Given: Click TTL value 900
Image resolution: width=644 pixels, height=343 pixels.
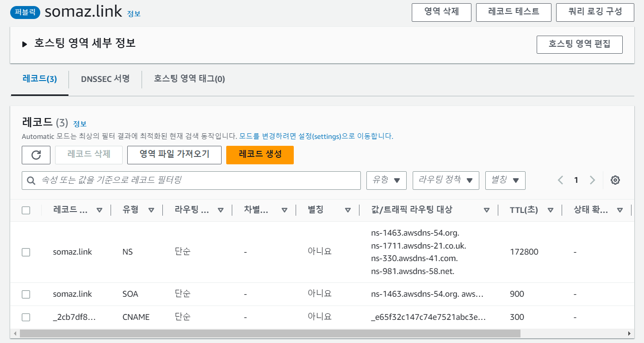Looking at the screenshot, I should tap(517, 294).
